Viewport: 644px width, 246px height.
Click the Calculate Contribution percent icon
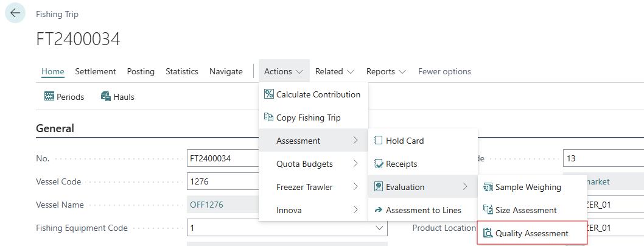click(x=268, y=94)
